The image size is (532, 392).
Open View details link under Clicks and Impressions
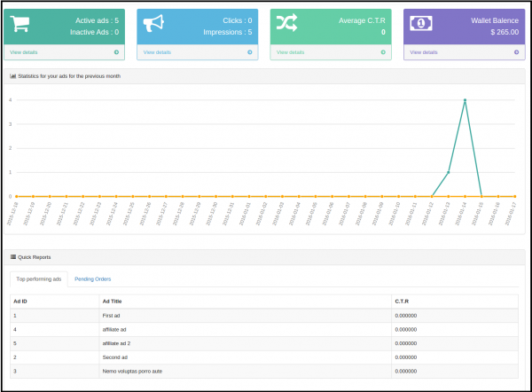(157, 52)
